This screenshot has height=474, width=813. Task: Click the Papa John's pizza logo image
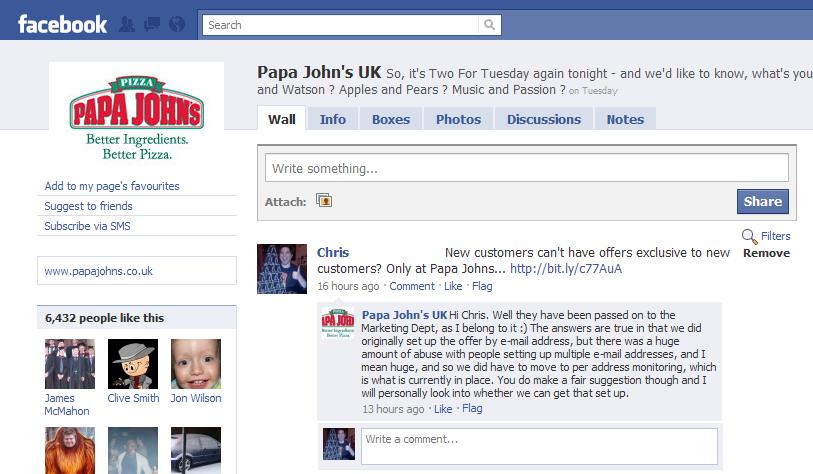pyautogui.click(x=136, y=119)
